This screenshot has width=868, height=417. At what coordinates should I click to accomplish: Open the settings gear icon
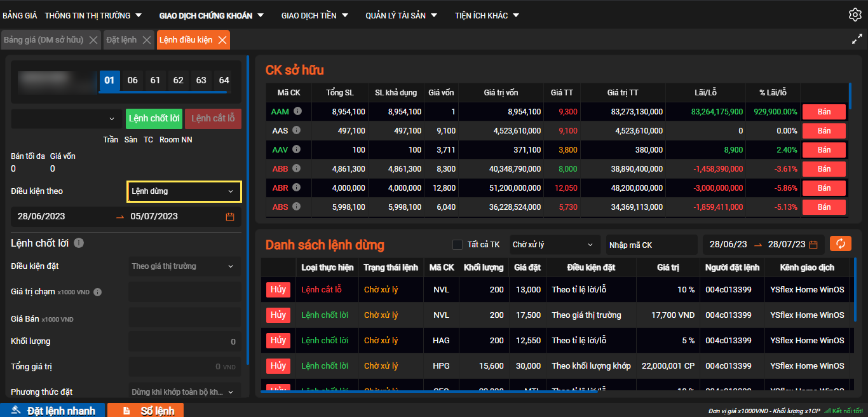tap(855, 15)
